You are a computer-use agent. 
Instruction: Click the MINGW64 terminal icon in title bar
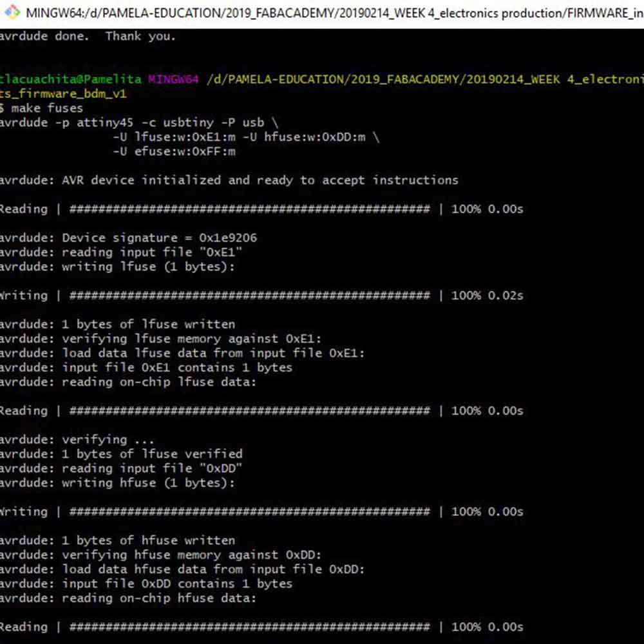[x=12, y=12]
